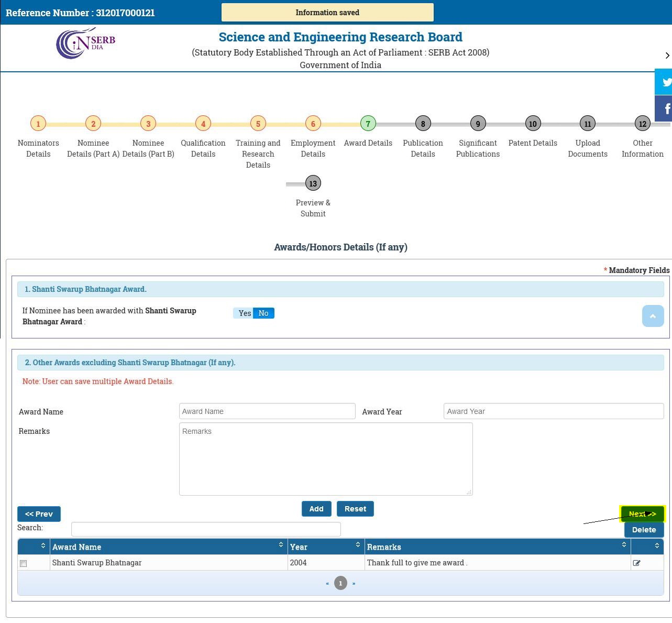The width and height of the screenshot is (672, 623).
Task: Open the Facebook share icon
Action: tap(664, 108)
